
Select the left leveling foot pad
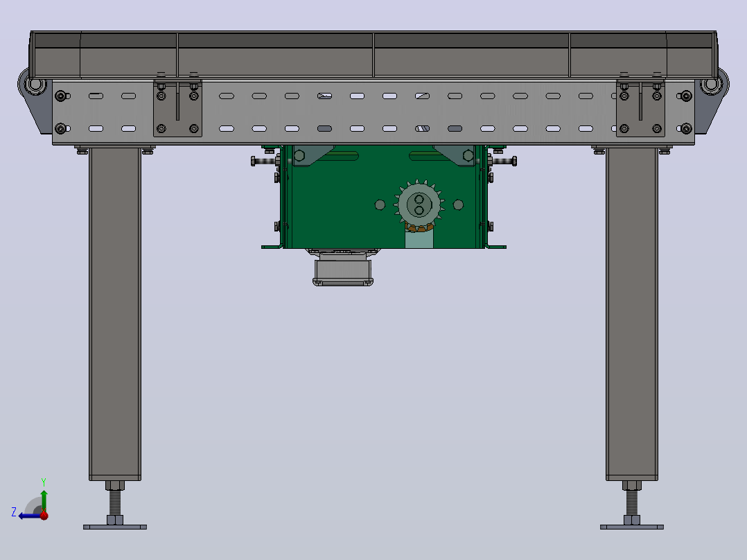115,527
